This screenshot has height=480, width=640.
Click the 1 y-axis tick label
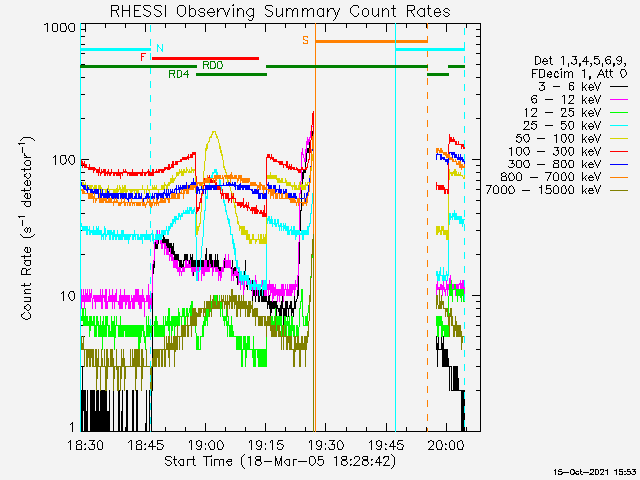click(x=73, y=427)
